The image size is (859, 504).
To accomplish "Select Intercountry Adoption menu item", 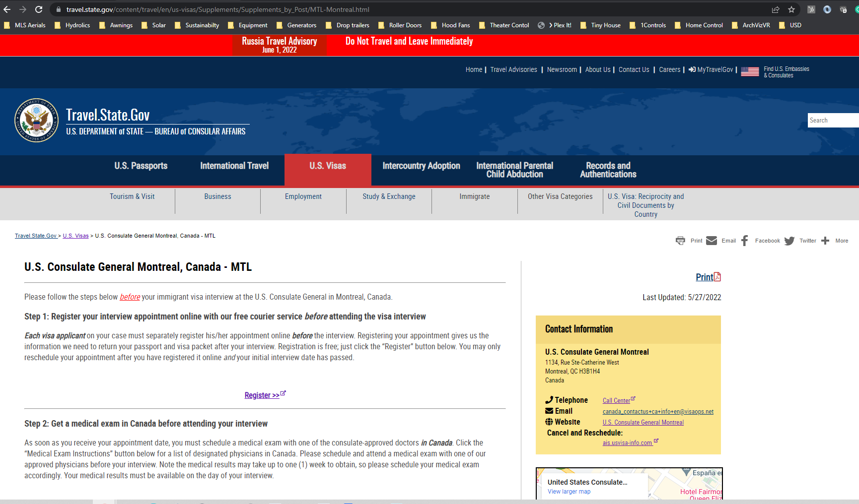I will 421,166.
